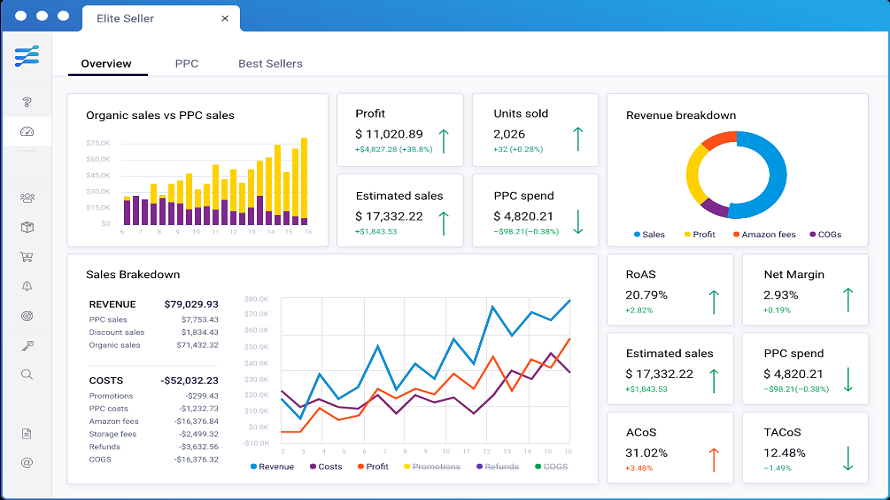Viewport: 890px width, 500px height.
Task: Open the magnifier search sidebar icon
Action: click(x=27, y=375)
